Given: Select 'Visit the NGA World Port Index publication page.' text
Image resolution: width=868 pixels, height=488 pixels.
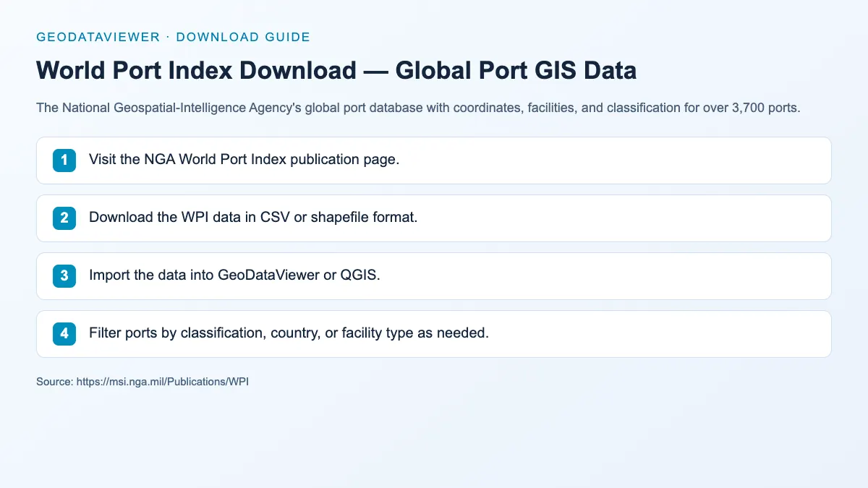Looking at the screenshot, I should (244, 160).
